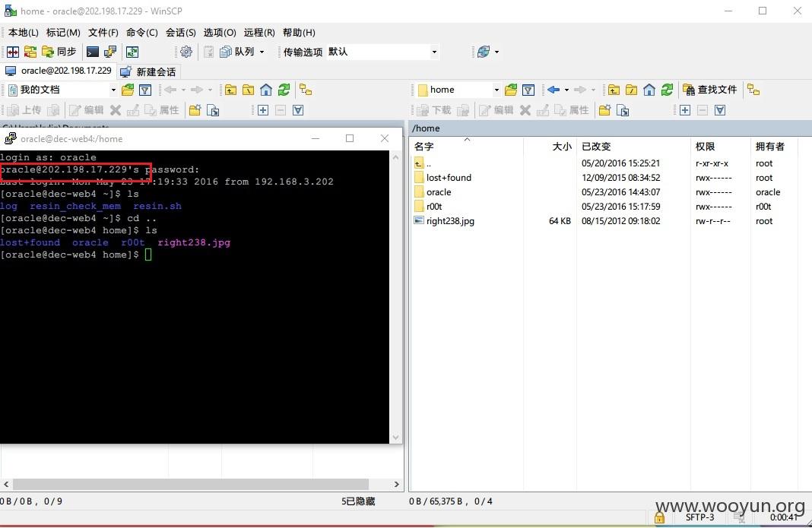Toggle the local directory tree icon
The height and width of the screenshot is (528, 812).
pos(306,90)
